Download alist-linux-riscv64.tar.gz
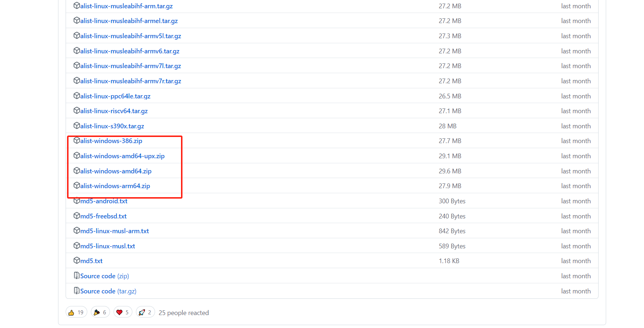The image size is (644, 328). click(x=114, y=111)
